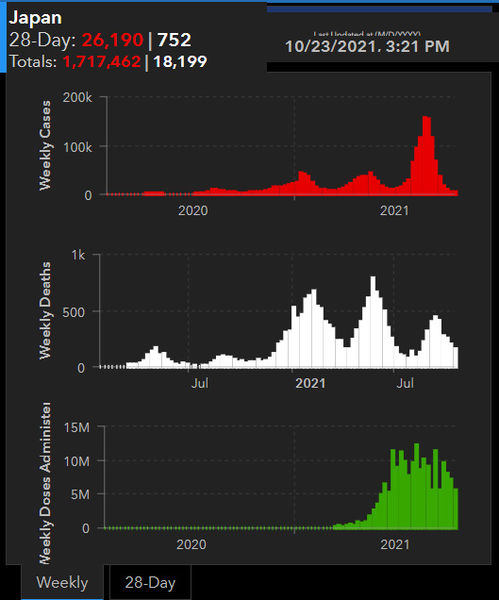The image size is (499, 600).
Task: Click the "Totals:" label in header
Action: 33,62
